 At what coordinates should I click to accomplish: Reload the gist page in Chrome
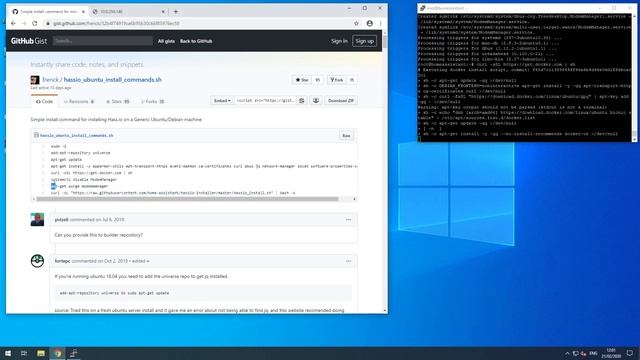(x=35, y=23)
